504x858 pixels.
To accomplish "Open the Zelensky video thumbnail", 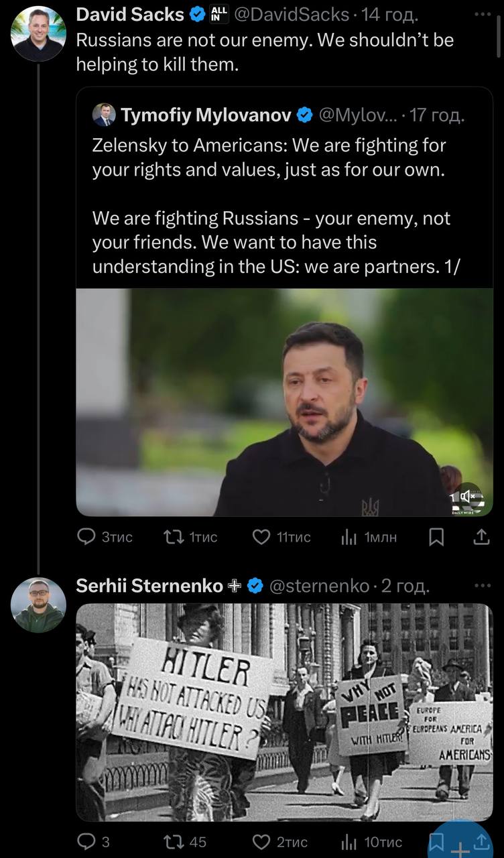I will [284, 402].
